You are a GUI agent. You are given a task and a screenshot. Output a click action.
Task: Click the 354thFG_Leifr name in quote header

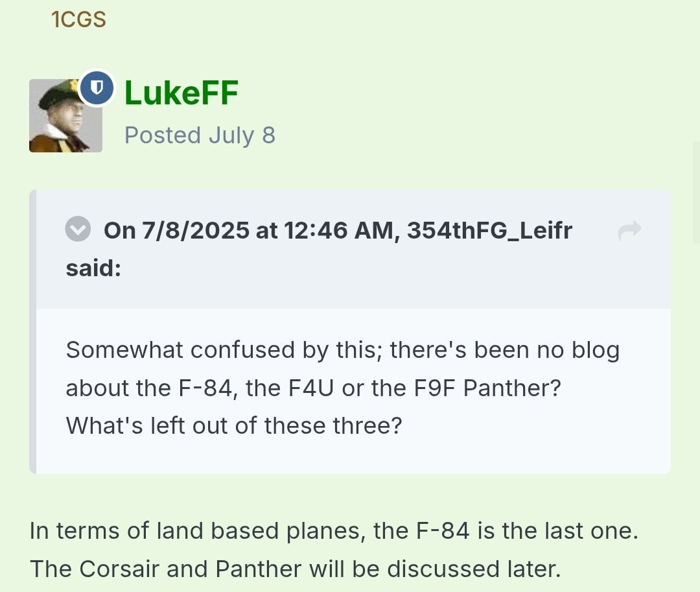tap(489, 230)
